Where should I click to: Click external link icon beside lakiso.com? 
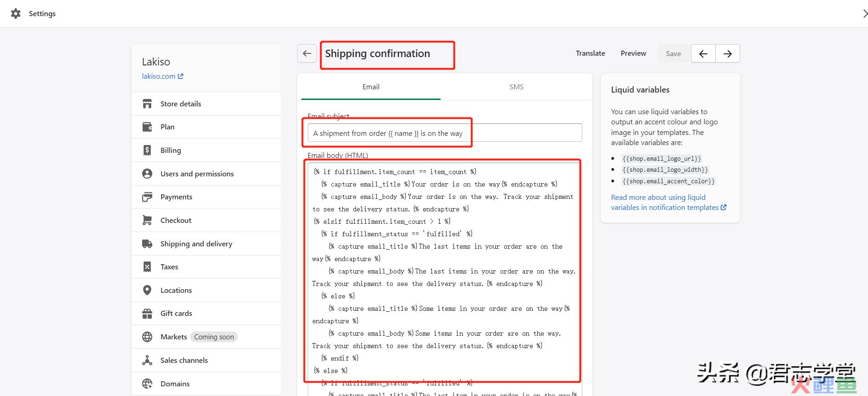[180, 76]
